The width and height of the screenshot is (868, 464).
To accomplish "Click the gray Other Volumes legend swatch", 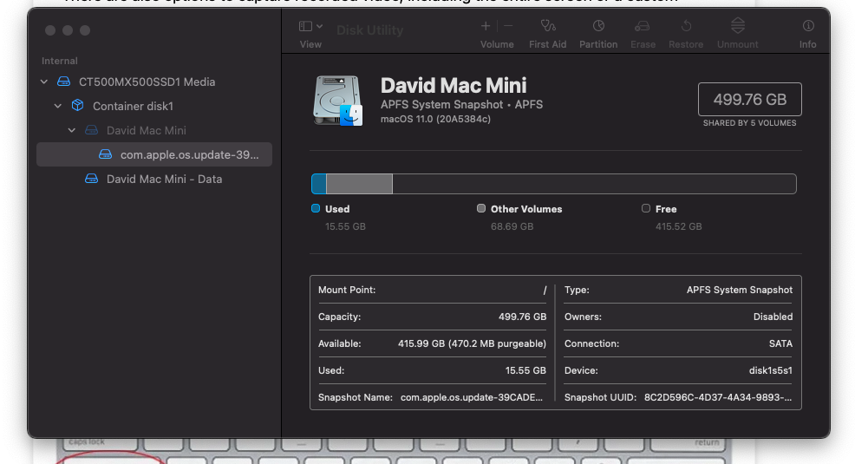I will [x=481, y=208].
